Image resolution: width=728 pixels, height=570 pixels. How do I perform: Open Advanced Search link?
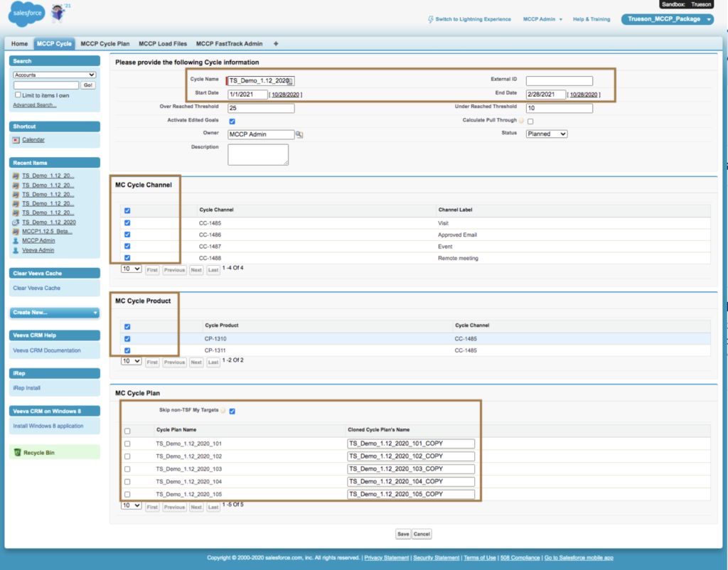(x=35, y=105)
